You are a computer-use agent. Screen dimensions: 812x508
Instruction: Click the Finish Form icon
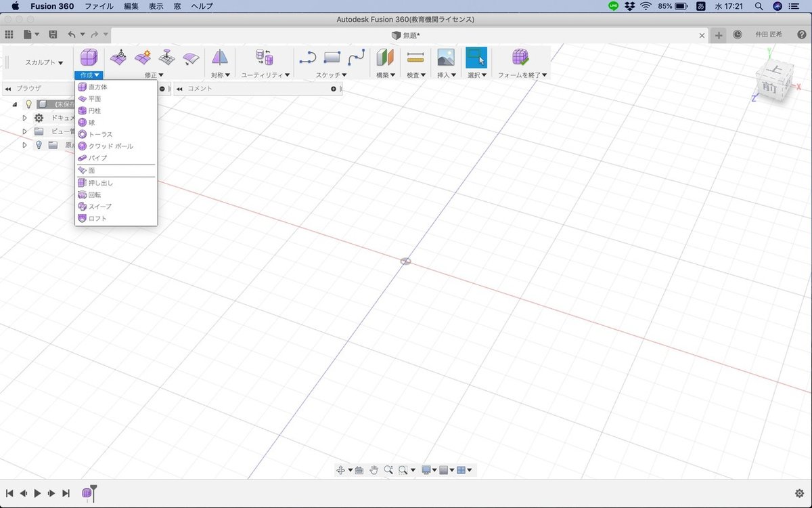click(520, 58)
